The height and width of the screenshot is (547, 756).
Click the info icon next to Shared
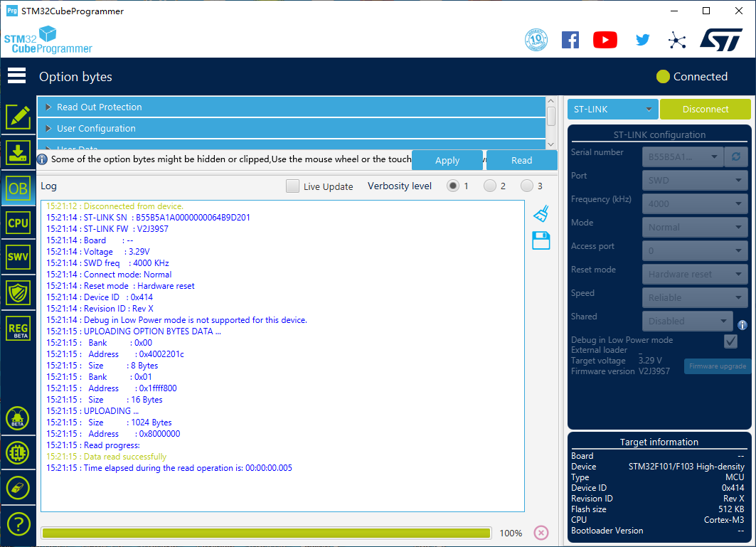(x=742, y=325)
